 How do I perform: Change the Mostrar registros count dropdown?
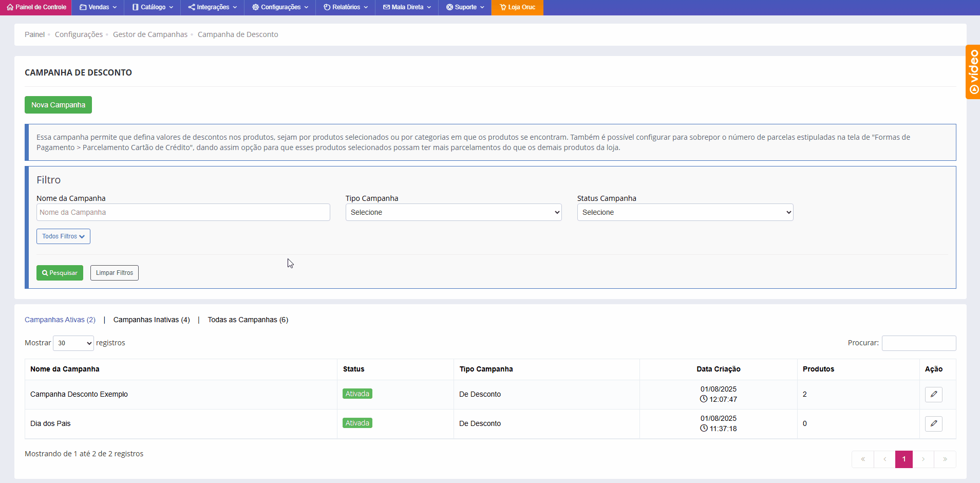(x=73, y=343)
